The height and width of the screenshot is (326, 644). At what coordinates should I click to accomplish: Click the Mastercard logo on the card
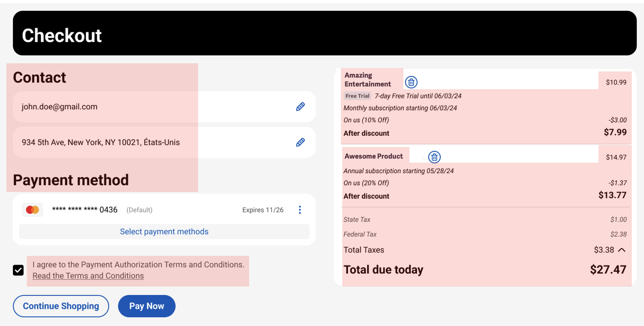point(33,210)
